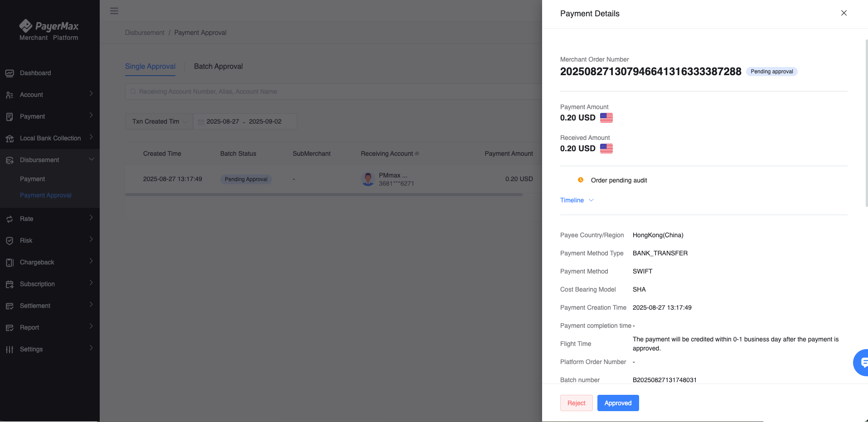Expand the Timeline section

[577, 200]
